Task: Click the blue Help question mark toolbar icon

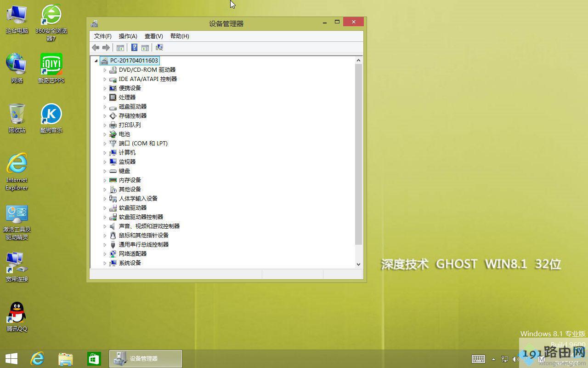Action: coord(134,47)
